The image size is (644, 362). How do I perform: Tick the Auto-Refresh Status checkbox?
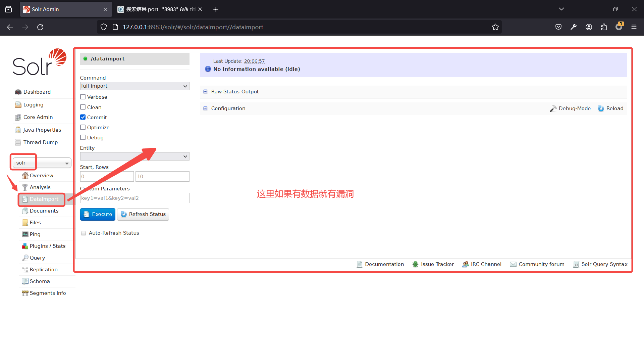click(84, 233)
